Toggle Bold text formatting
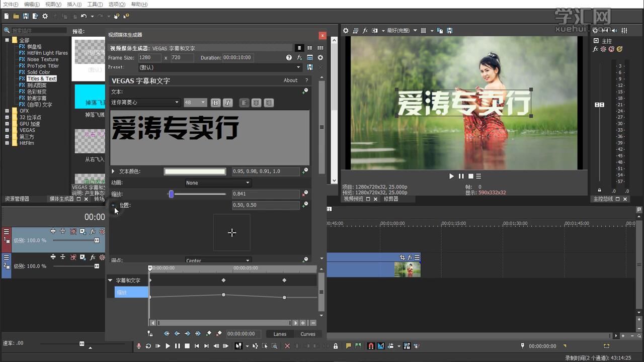The height and width of the screenshot is (362, 644). (215, 103)
